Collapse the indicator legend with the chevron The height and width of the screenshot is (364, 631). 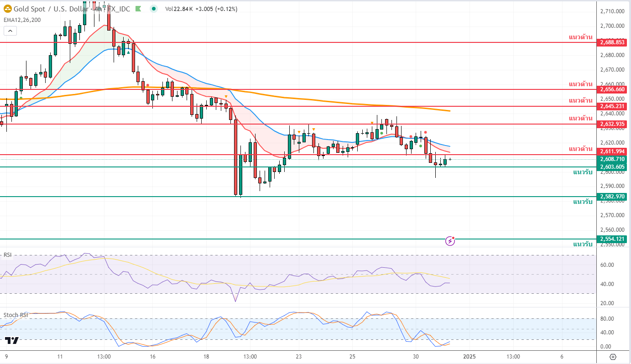tap(10, 31)
